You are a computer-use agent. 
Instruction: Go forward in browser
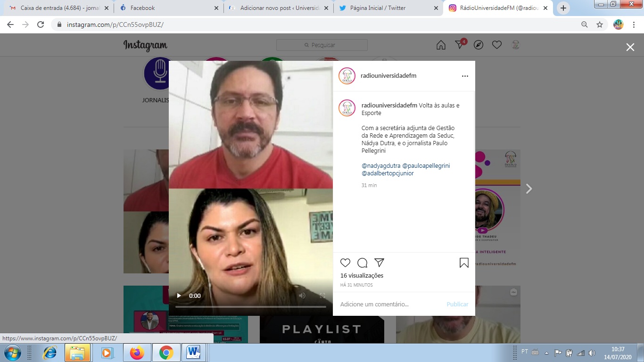[x=25, y=25]
